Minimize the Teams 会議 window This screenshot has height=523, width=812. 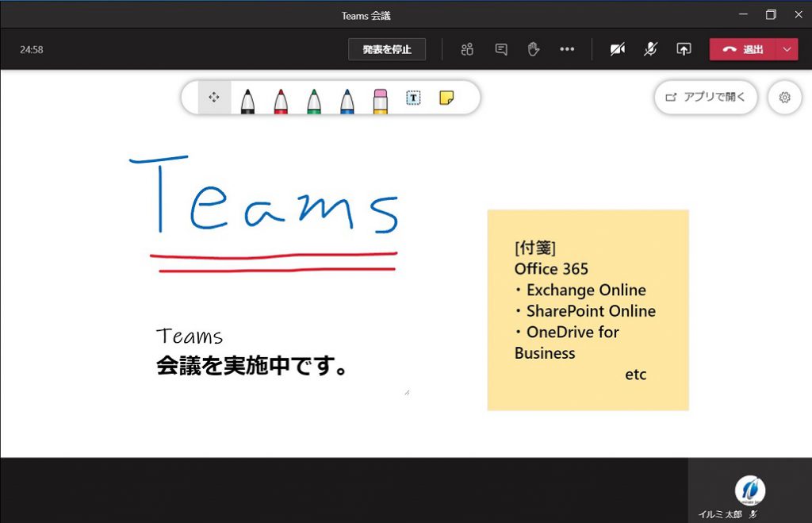click(743, 14)
